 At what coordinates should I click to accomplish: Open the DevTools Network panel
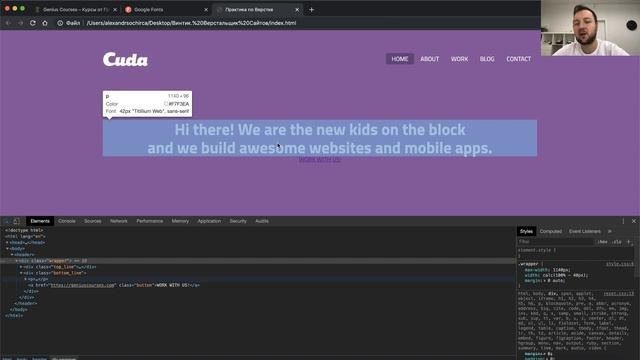[119, 221]
